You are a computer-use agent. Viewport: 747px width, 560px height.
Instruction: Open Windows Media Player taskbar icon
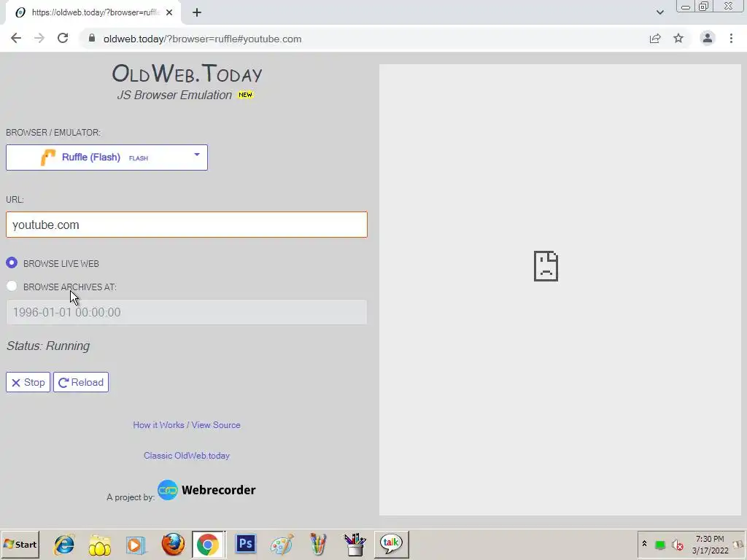click(x=136, y=545)
